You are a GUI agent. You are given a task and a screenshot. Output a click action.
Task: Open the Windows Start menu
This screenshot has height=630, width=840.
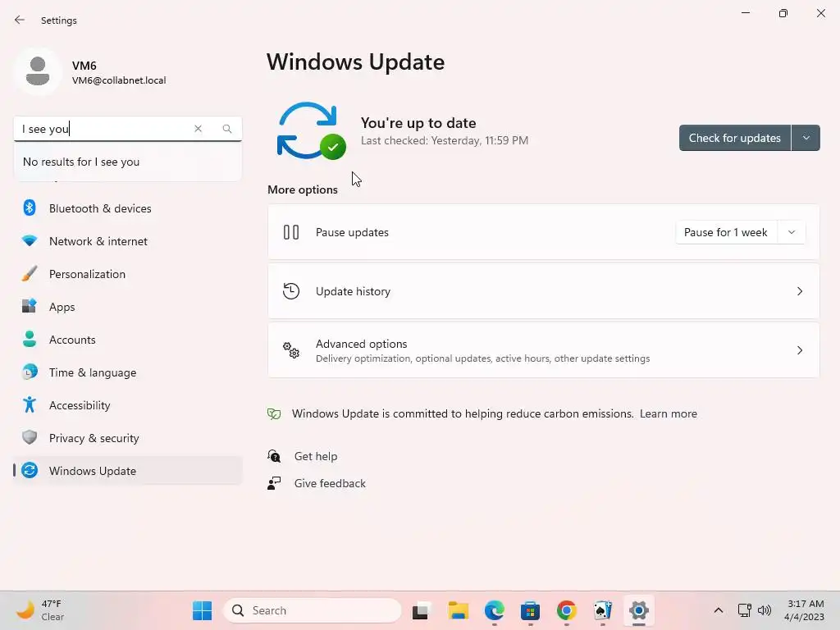[x=202, y=610]
